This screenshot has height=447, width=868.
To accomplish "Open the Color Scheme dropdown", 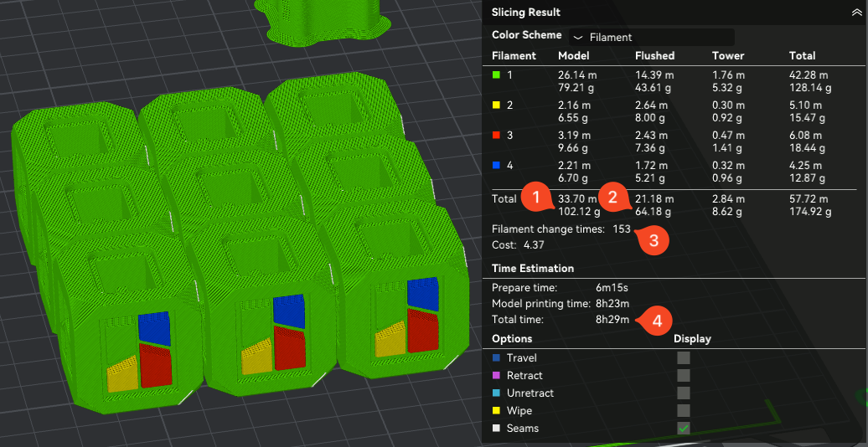I will 651,37.
